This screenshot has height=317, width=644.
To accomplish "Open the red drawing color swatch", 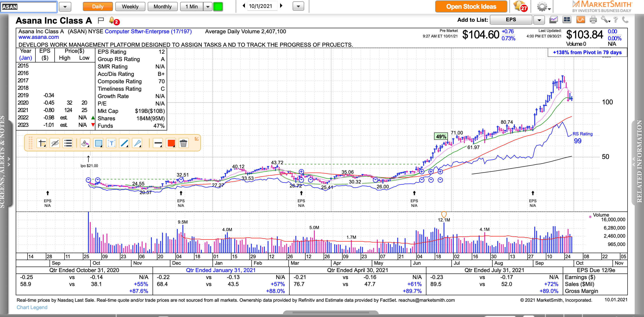I will (171, 143).
